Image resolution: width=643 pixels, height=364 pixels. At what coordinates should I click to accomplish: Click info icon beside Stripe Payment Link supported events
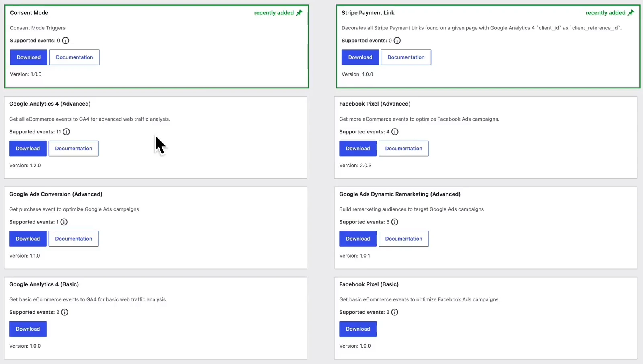tap(397, 41)
